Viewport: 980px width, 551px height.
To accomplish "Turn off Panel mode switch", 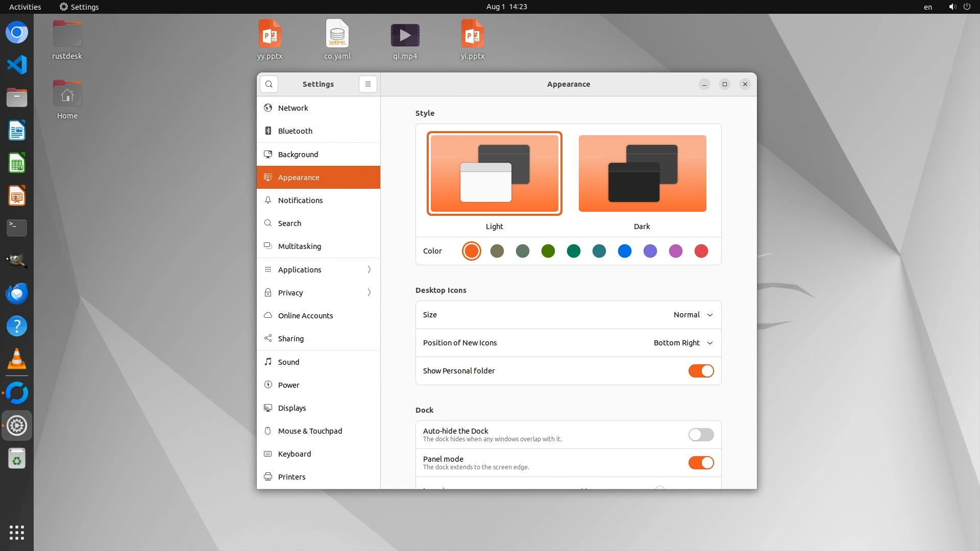I will [x=701, y=463].
